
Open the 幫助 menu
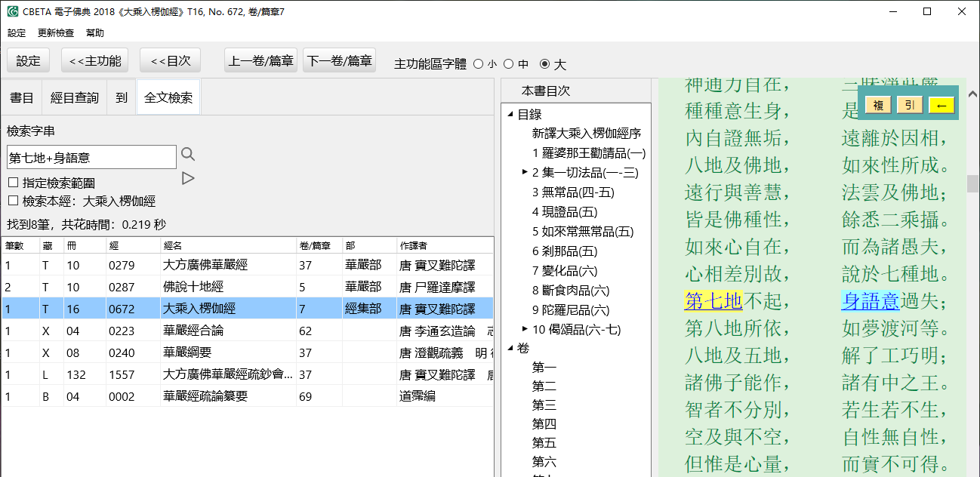(95, 33)
